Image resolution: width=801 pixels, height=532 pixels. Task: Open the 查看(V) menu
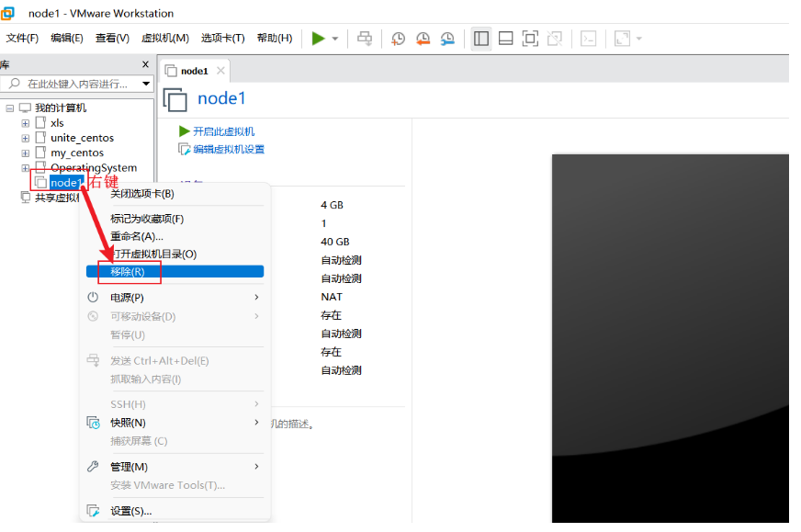pyautogui.click(x=112, y=39)
